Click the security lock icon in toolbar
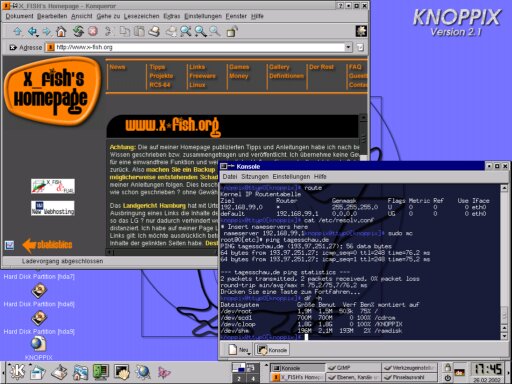This screenshot has width=512, height=384. click(232, 32)
